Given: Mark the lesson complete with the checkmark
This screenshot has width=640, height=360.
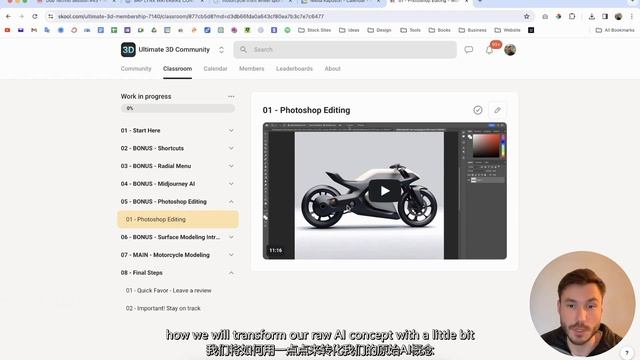Looking at the screenshot, I should [x=478, y=110].
